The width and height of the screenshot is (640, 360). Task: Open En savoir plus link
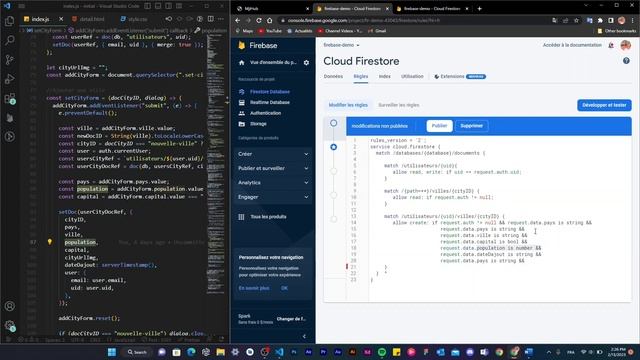(254, 288)
